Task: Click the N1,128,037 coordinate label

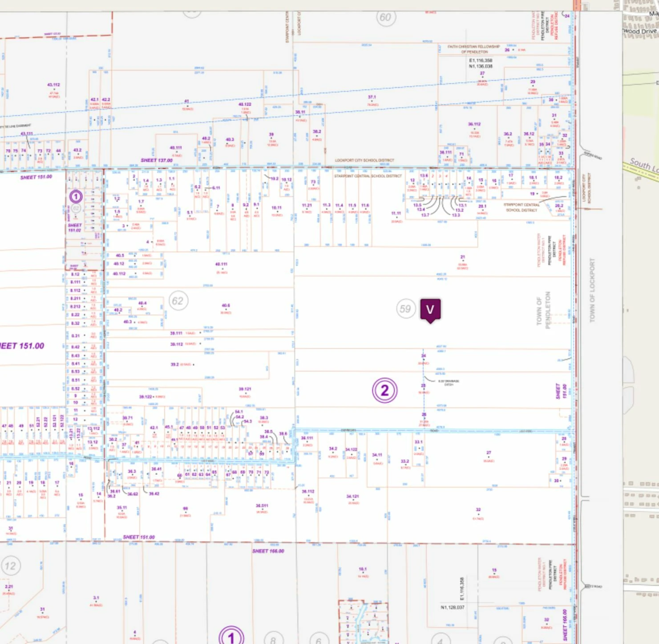Action: [453, 607]
